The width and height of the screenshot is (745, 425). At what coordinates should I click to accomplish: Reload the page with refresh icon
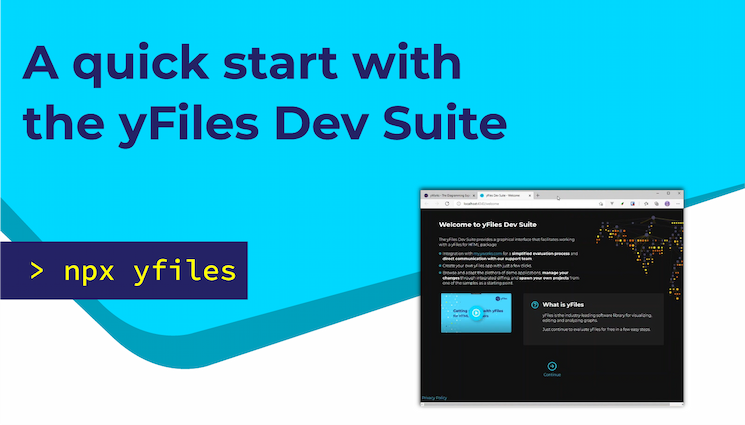[x=449, y=203]
